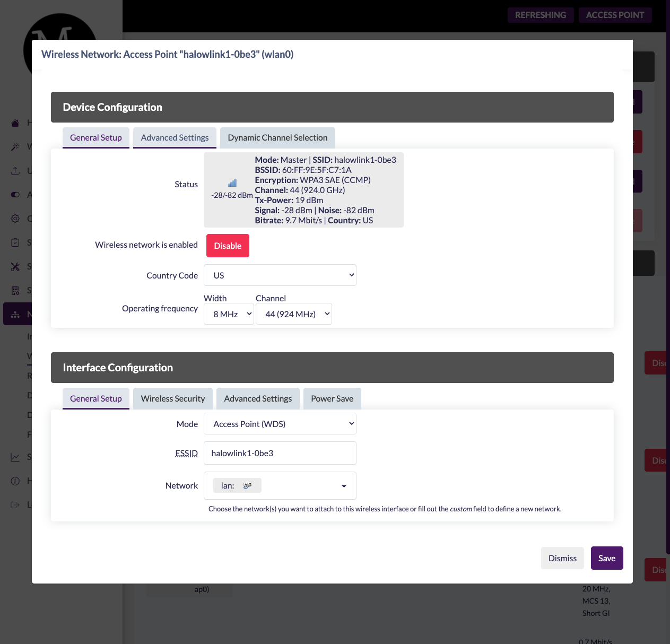Expand the Width 8 MHz dropdown
670x644 pixels.
[x=229, y=314]
